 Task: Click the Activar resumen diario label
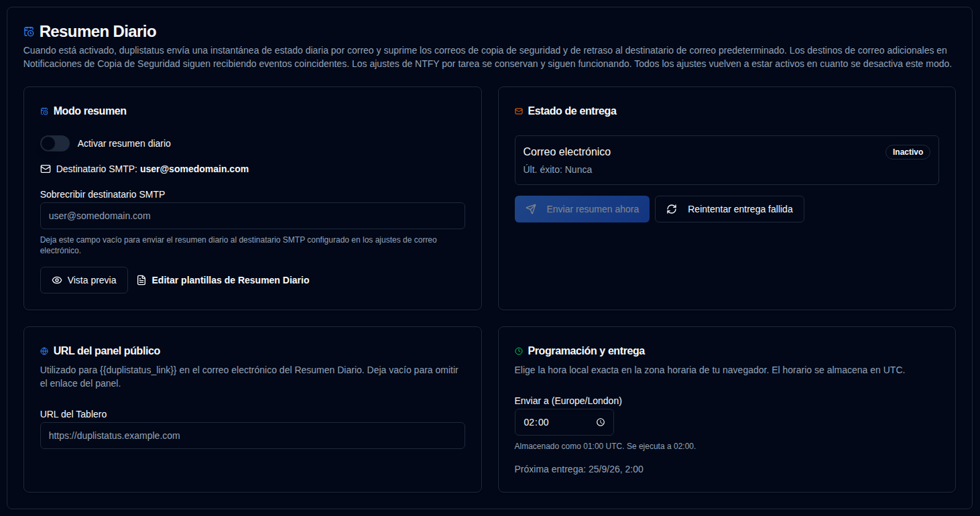pos(124,143)
